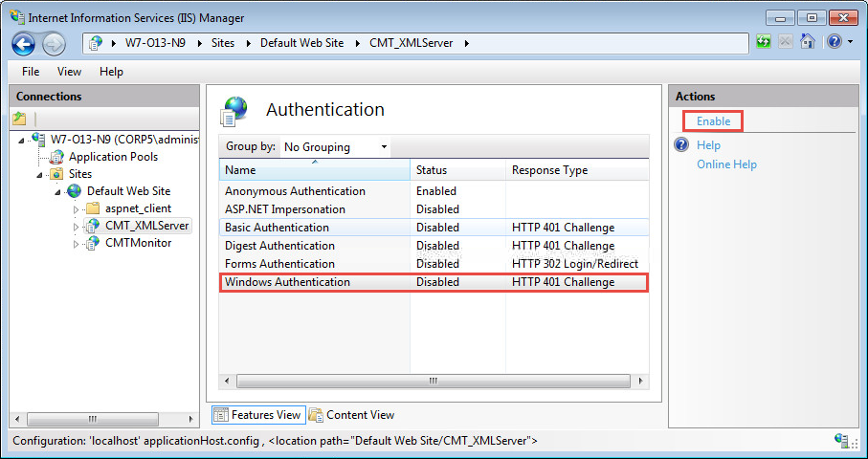Screen dimensions: 868x459
Task: Switch to the Content View tab
Action: click(x=351, y=415)
